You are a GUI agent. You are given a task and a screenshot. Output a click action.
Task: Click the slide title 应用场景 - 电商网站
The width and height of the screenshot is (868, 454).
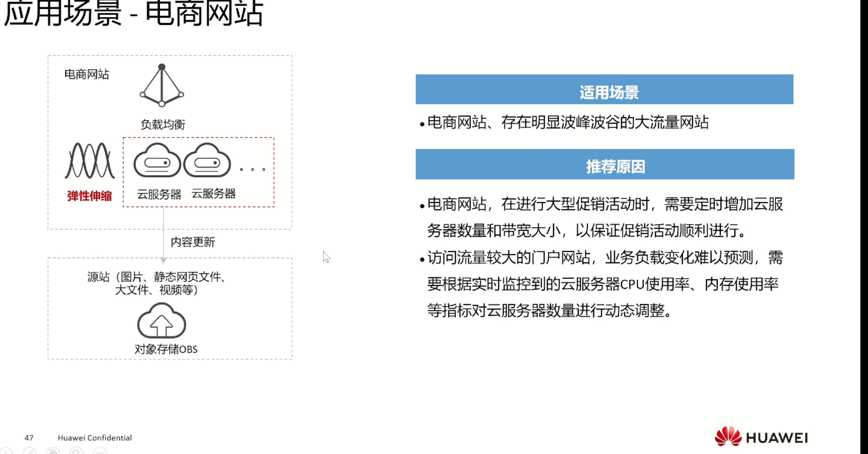coord(134,13)
